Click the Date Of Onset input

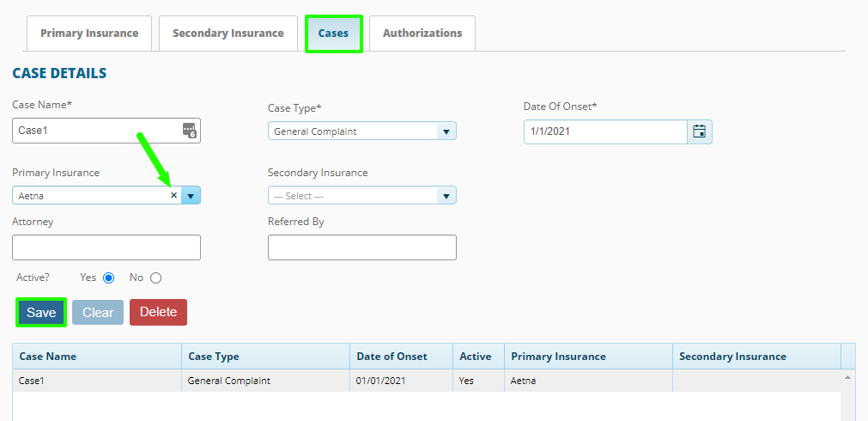tap(605, 131)
